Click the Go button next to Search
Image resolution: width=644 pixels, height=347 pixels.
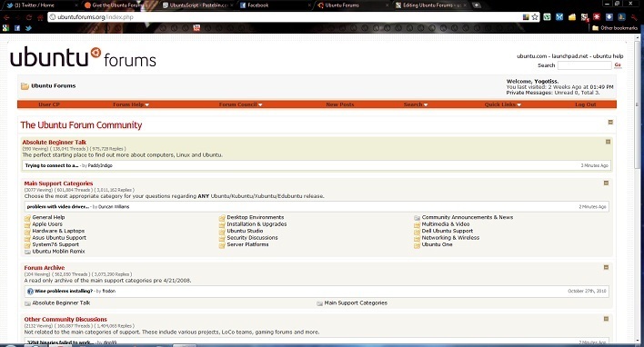coord(618,65)
